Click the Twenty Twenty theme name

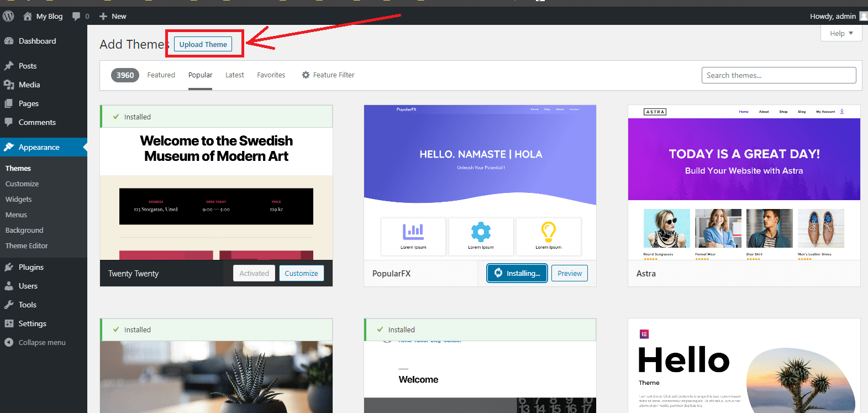(133, 273)
